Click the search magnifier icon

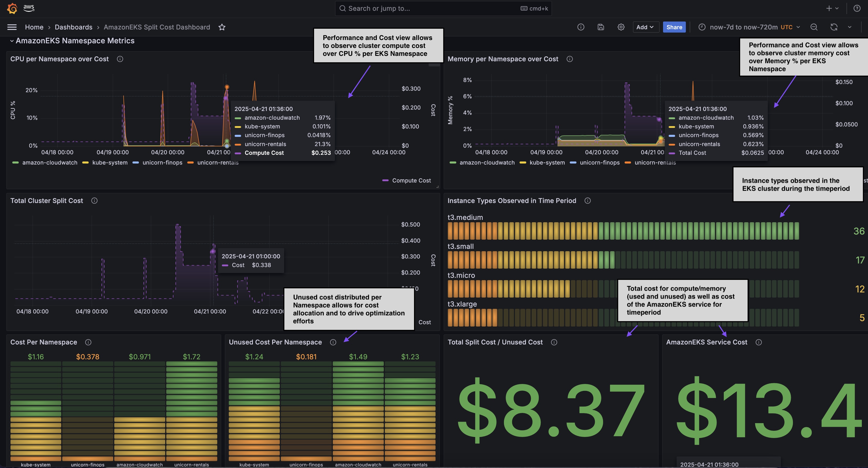[x=342, y=8]
